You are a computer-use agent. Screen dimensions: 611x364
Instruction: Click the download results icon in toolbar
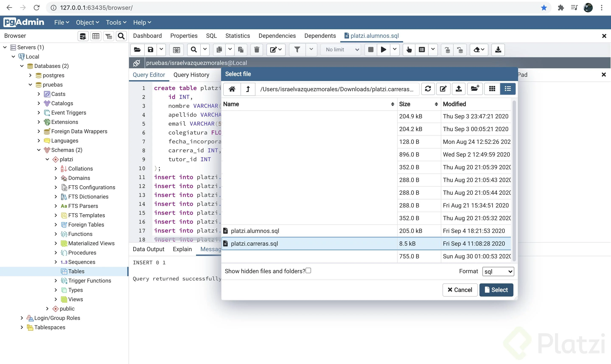[498, 50]
